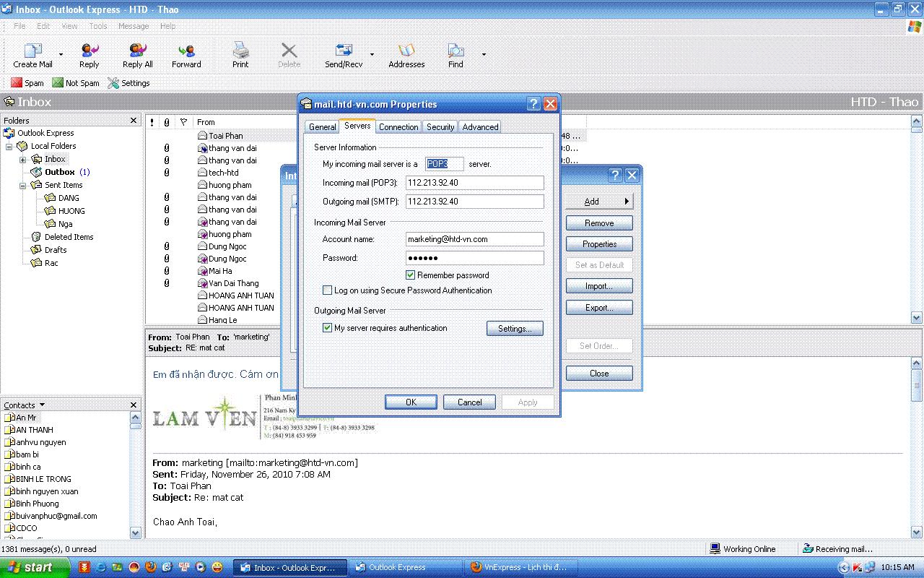Sort messages by the From column header

[206, 122]
